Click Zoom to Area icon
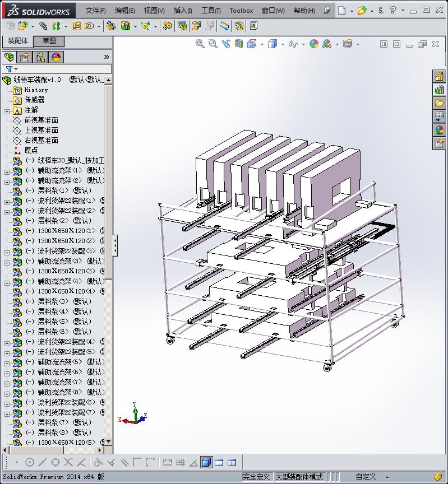The image size is (448, 484). coord(213,44)
